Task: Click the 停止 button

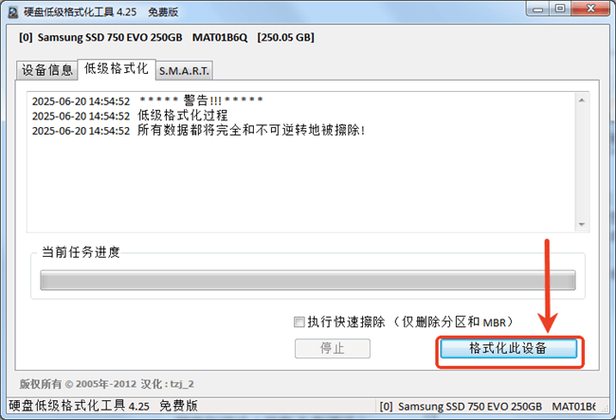Action: click(332, 348)
